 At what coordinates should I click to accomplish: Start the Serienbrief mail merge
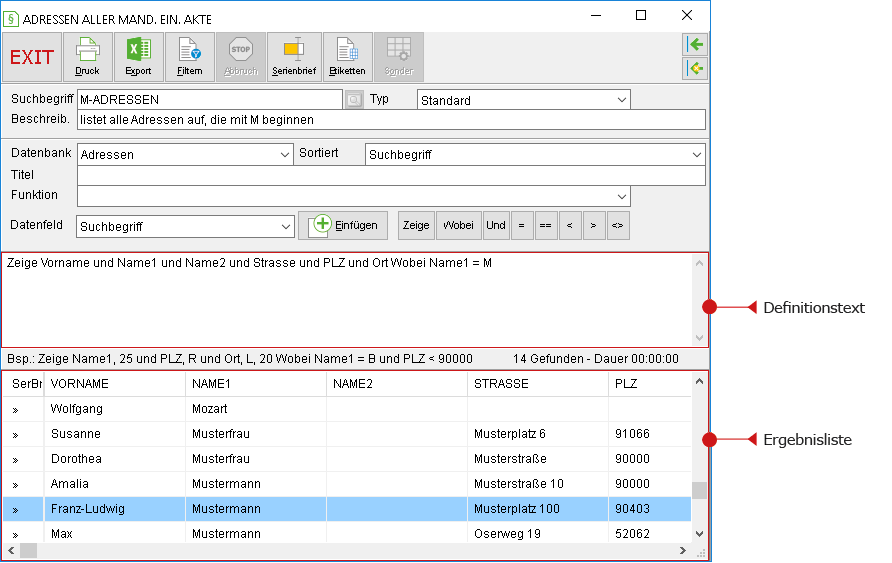coord(294,57)
